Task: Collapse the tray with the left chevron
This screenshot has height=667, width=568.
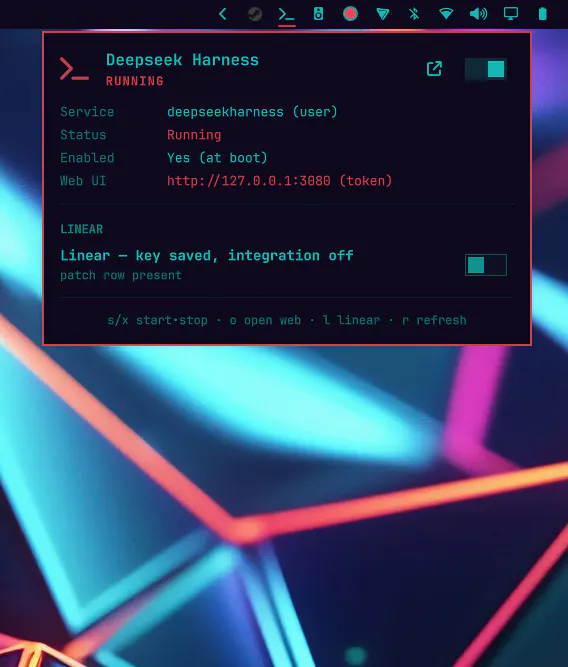Action: pyautogui.click(x=223, y=14)
